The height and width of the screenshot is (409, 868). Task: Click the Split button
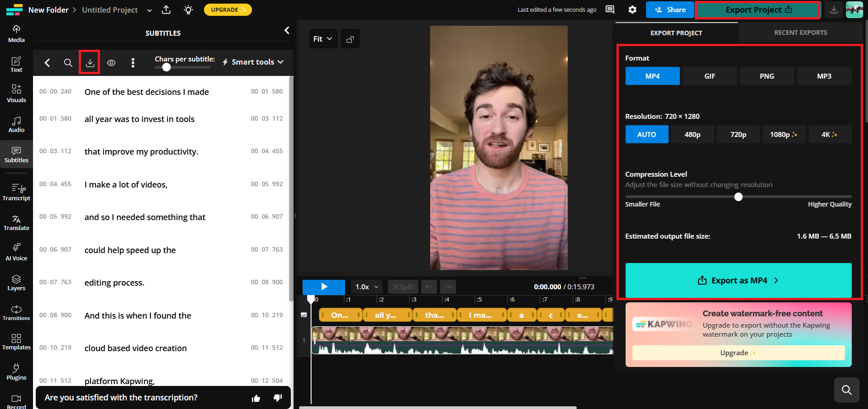pos(403,287)
